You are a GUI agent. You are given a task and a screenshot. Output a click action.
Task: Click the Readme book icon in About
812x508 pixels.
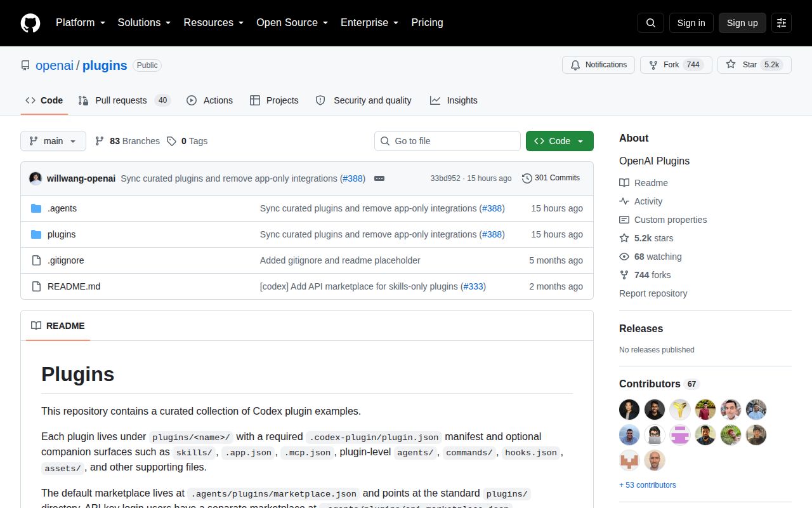coord(624,183)
